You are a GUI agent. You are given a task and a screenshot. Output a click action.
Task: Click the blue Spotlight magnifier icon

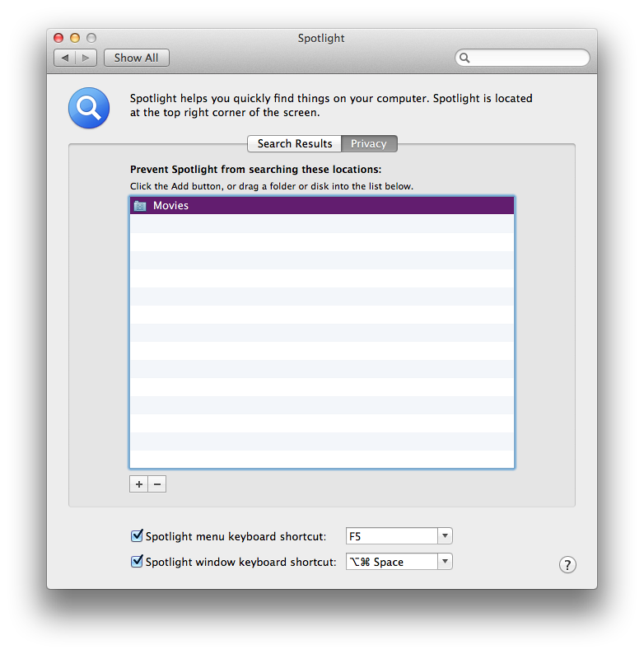tap(89, 108)
